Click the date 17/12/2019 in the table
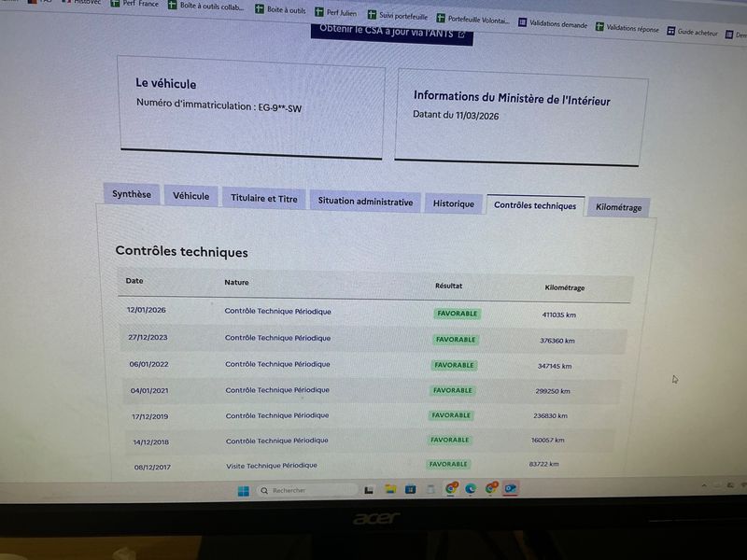The height and width of the screenshot is (560, 747). pos(150,416)
